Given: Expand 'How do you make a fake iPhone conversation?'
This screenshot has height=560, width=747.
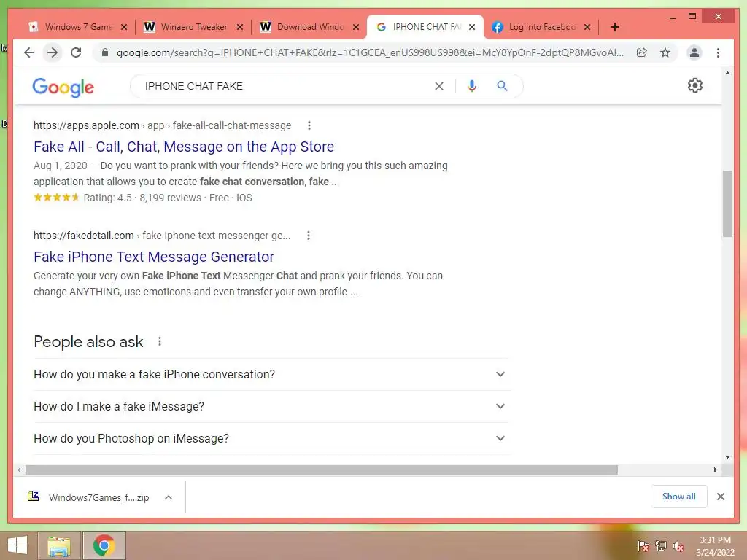Looking at the screenshot, I should (x=271, y=374).
